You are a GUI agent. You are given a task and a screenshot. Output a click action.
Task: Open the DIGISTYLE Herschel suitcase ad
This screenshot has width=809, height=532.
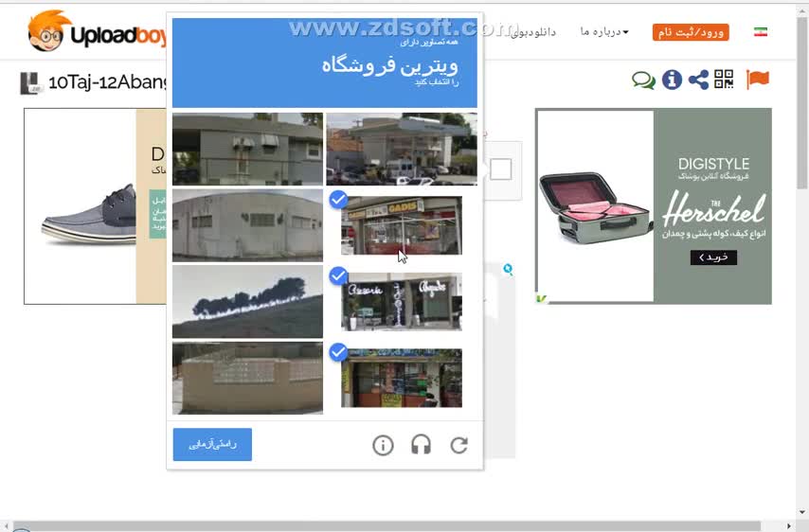click(654, 205)
